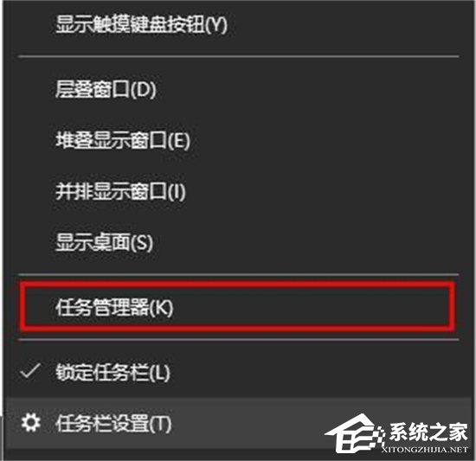Enable the touch keyboard button option
This screenshot has height=461, width=476.
(237, 24)
